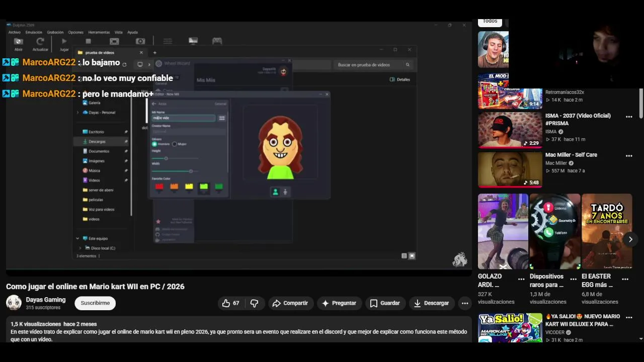
Task: Click the Preguntar button
Action: pyautogui.click(x=339, y=303)
